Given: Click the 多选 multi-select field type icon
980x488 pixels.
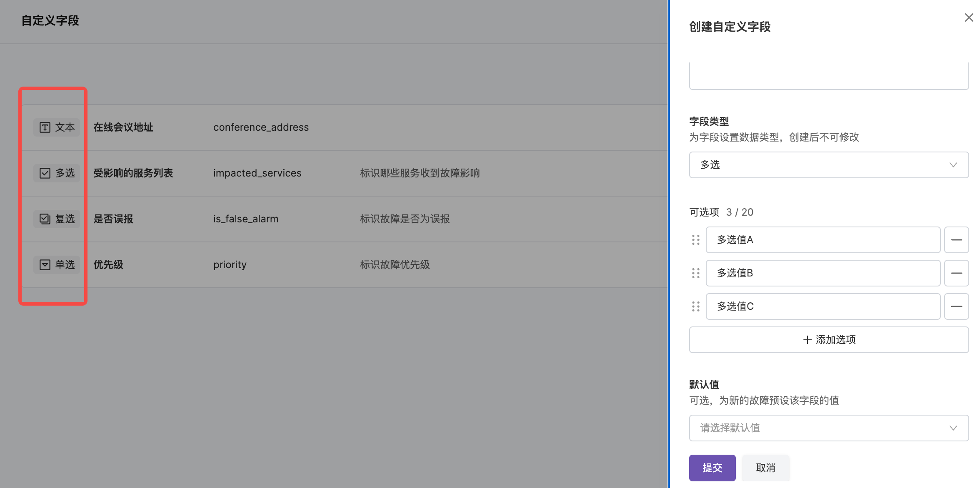Looking at the screenshot, I should tap(45, 173).
